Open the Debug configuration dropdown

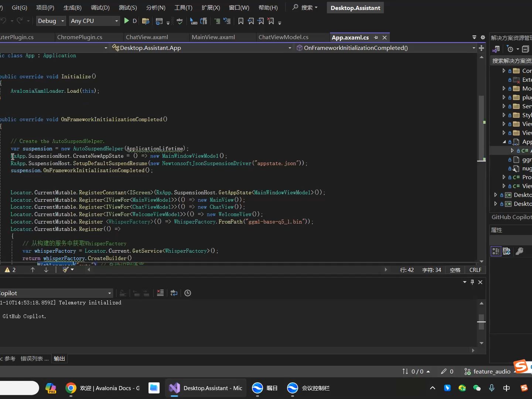[51, 21]
